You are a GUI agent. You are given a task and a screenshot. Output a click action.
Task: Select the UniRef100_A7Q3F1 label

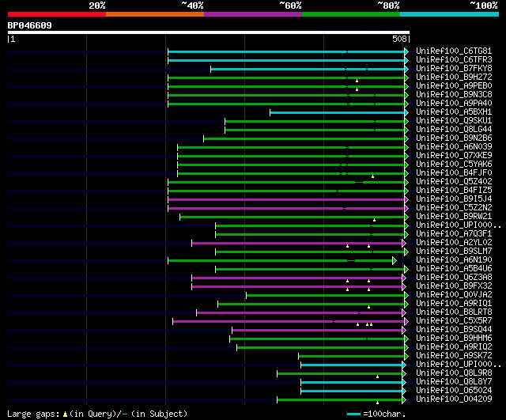(x=454, y=233)
